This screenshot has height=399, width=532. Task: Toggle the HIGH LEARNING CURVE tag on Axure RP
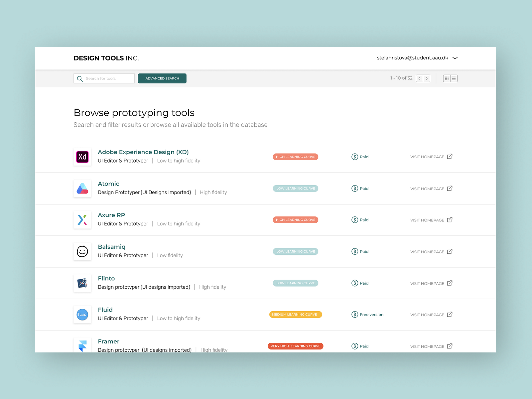point(295,219)
